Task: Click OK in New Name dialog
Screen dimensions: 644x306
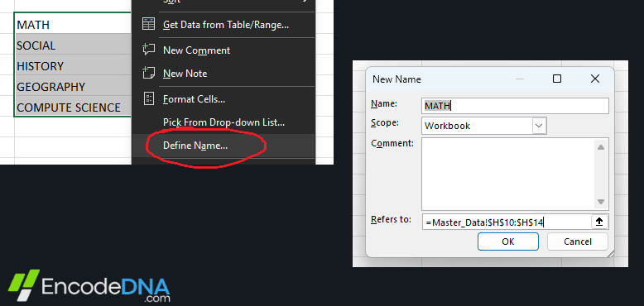Action: [x=508, y=241]
